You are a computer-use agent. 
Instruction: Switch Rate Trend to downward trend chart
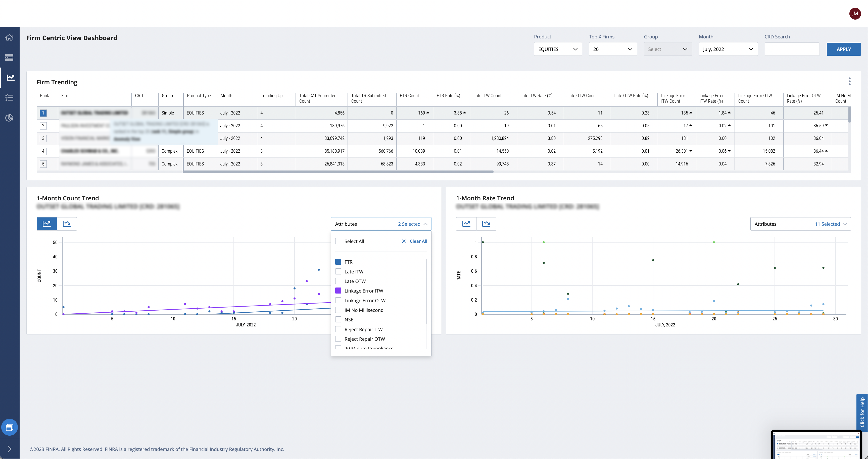click(x=486, y=224)
